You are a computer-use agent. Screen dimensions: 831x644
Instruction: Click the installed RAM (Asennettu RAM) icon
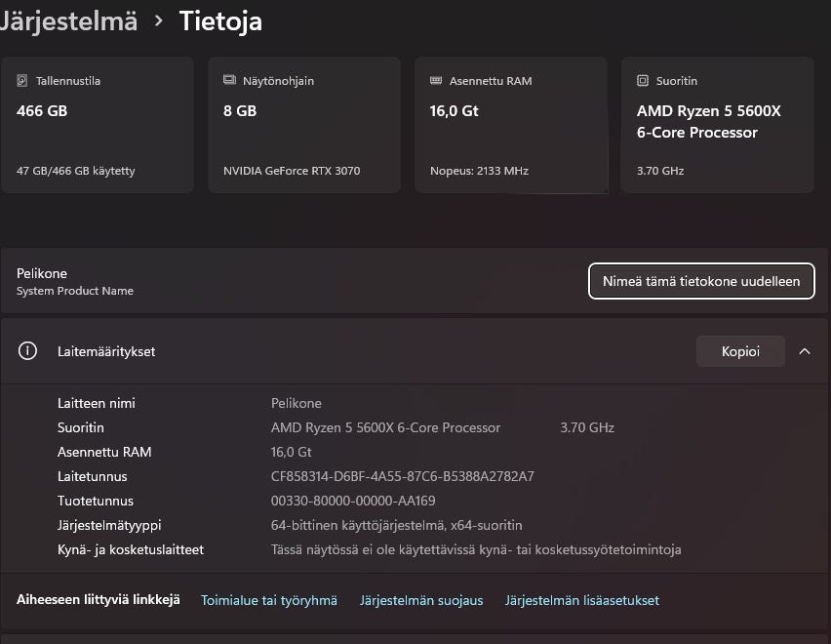(x=436, y=81)
